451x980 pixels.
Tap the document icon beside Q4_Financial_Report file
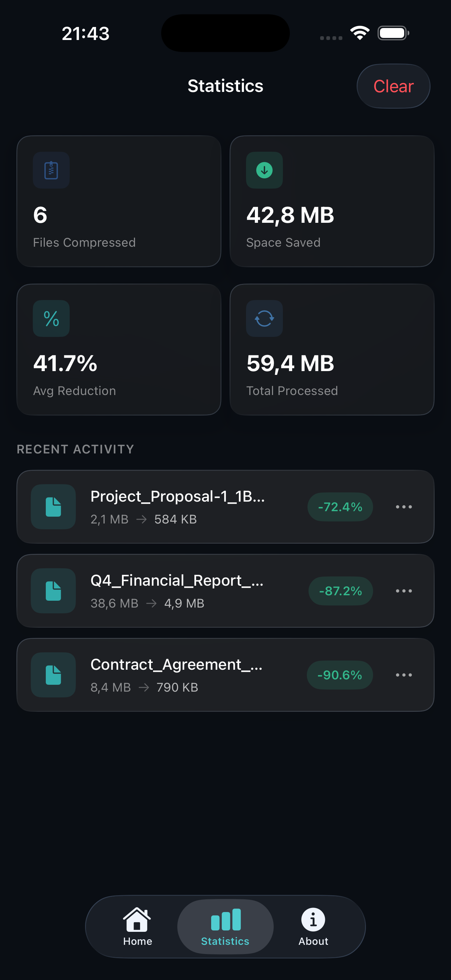(53, 591)
